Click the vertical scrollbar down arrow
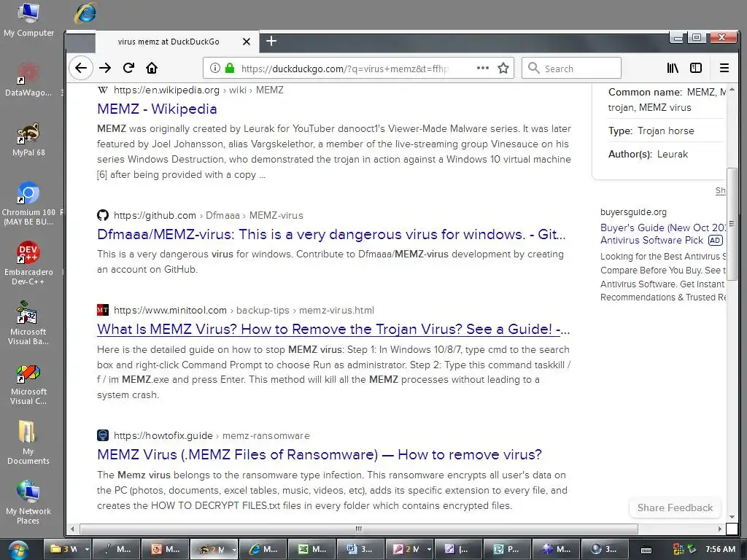Screen dimensions: 747x560 732,516
